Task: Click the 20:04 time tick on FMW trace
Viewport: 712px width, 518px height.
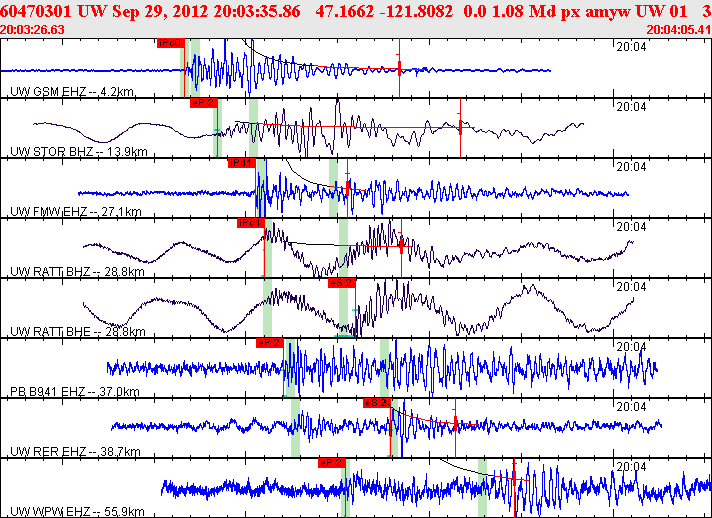Action: [631, 166]
